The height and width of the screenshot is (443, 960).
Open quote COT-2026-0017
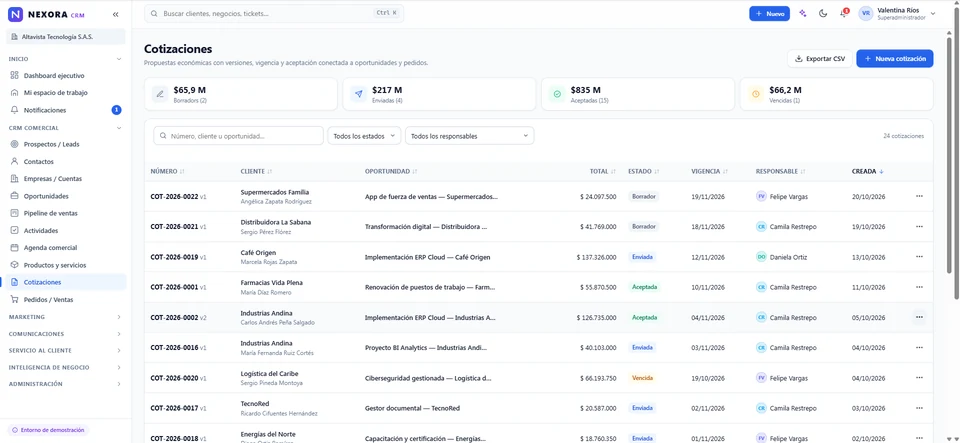pyautogui.click(x=174, y=408)
